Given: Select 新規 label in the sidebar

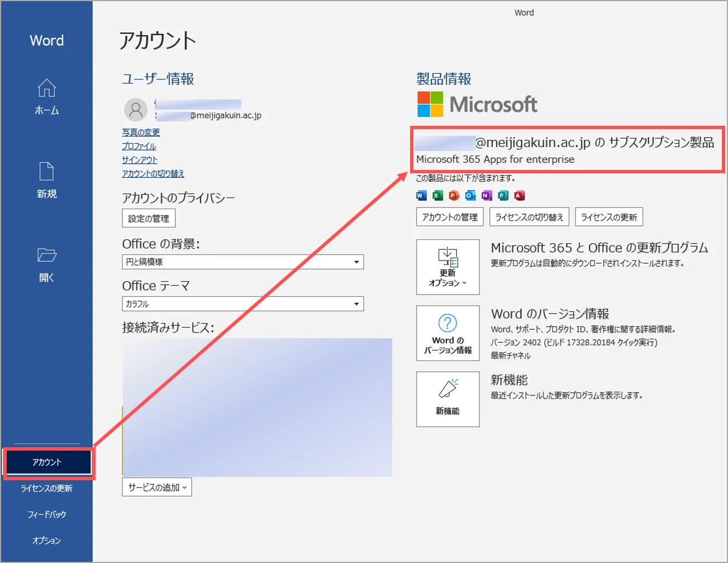Looking at the screenshot, I should 47,194.
